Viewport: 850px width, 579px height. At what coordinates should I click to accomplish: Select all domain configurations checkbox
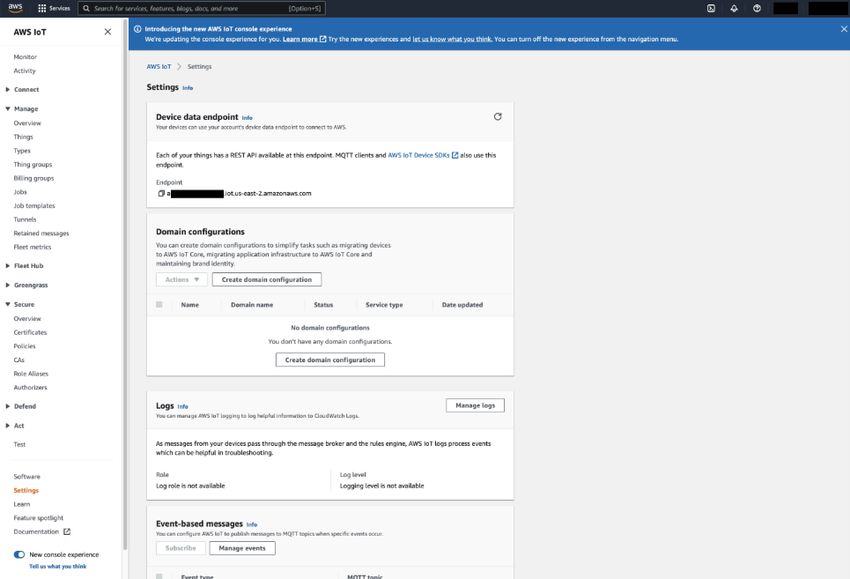pos(159,305)
